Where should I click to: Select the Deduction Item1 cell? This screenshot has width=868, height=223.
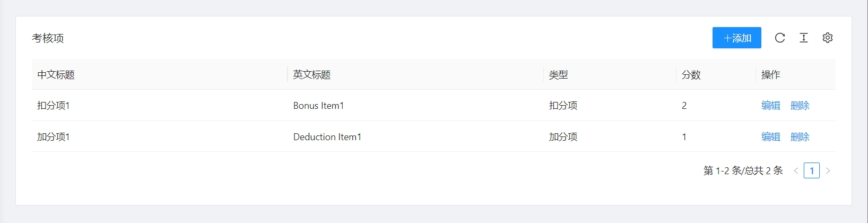pos(327,137)
